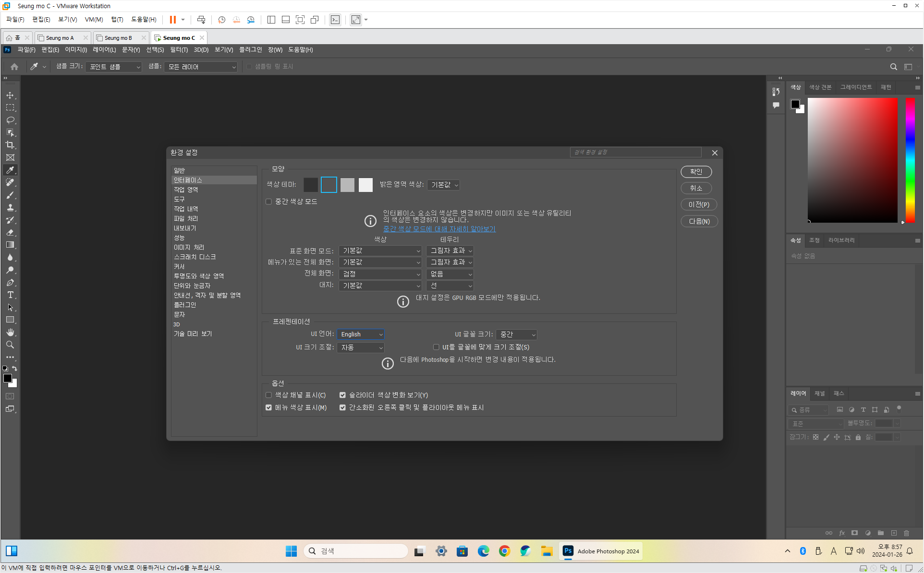
Task: Click the Photoshop search magnifier icon
Action: click(893, 67)
